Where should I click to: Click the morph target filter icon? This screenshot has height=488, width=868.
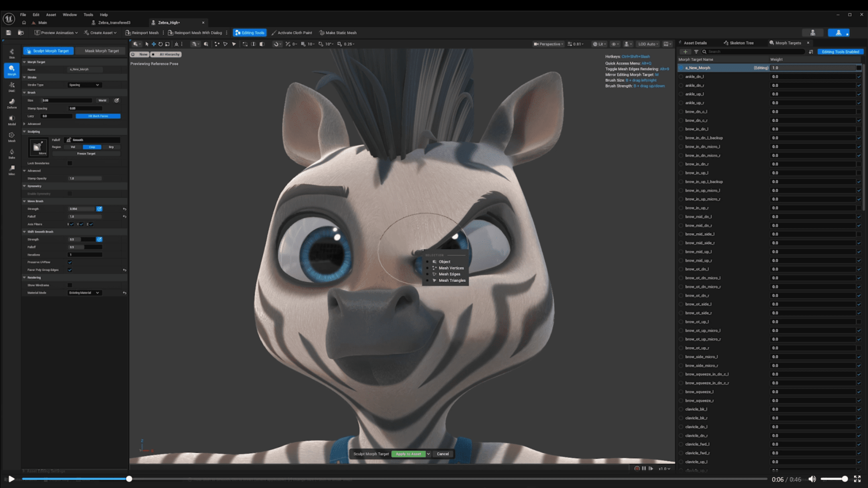696,52
